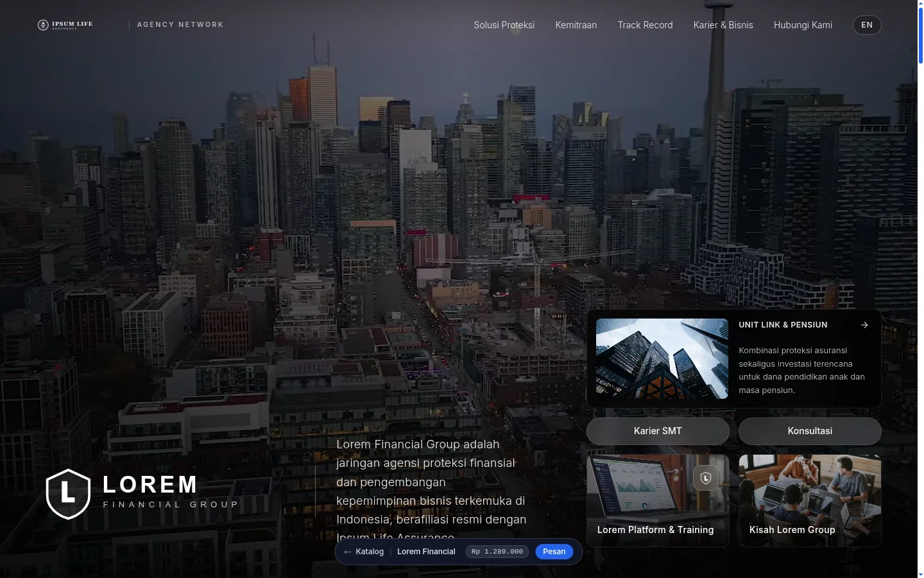This screenshot has width=924, height=578.
Task: Click the back arrow beside Katalog
Action: 348,552
